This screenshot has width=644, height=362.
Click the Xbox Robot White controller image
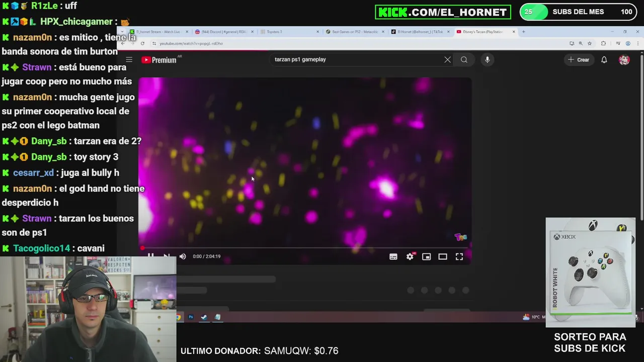pos(591,273)
